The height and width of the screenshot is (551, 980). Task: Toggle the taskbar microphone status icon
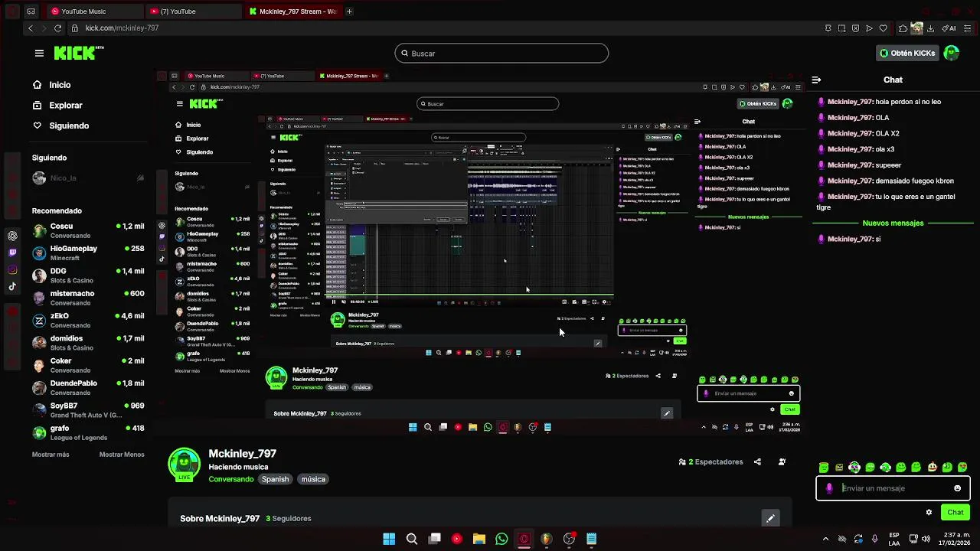click(874, 539)
